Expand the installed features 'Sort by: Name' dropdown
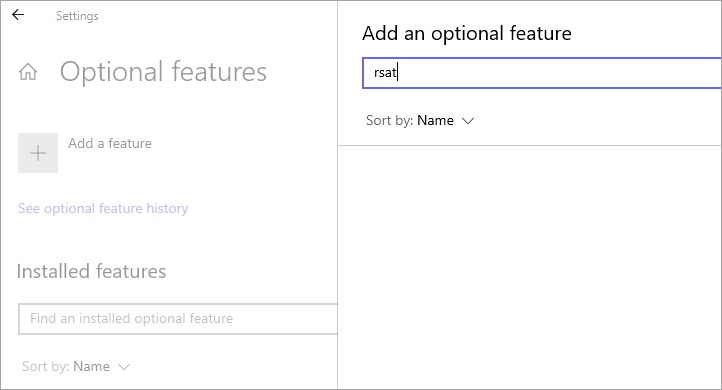This screenshot has width=722, height=390. (x=76, y=367)
